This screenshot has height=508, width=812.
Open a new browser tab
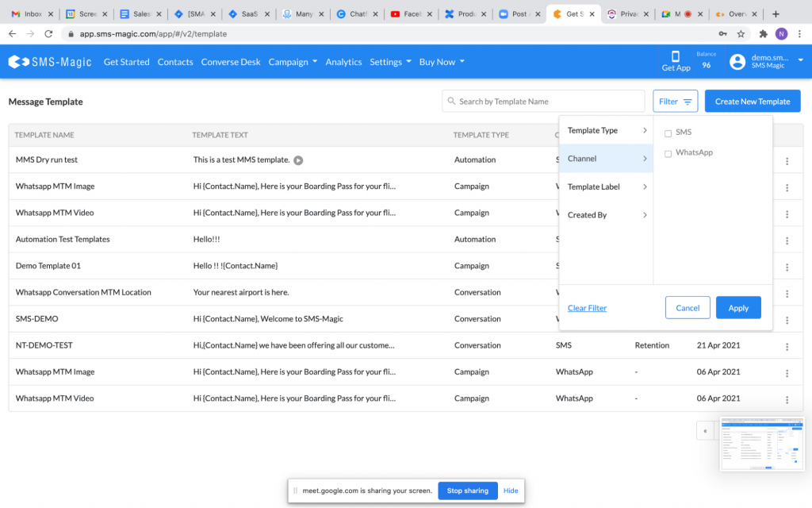pyautogui.click(x=776, y=14)
